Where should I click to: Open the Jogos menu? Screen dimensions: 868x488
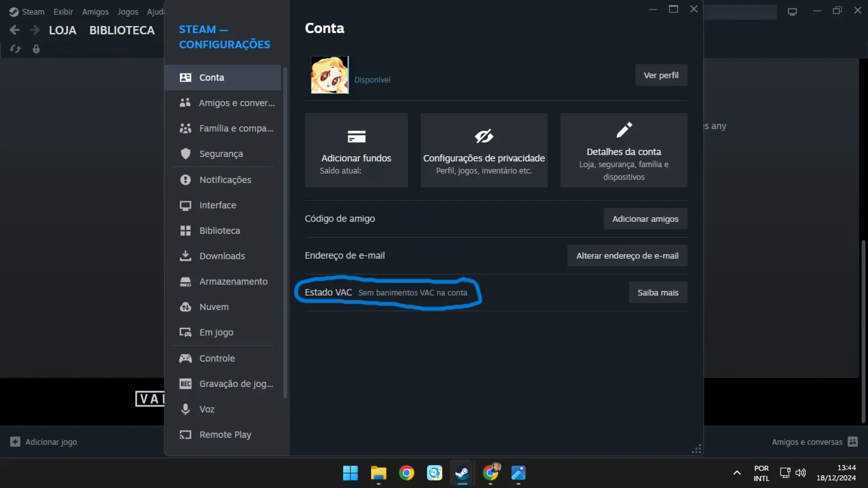point(128,11)
